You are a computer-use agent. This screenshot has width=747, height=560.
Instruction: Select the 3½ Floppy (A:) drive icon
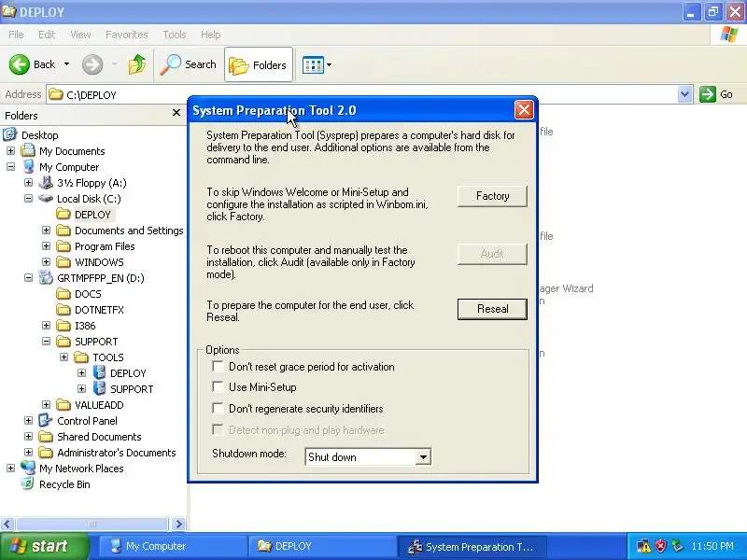[x=46, y=182]
